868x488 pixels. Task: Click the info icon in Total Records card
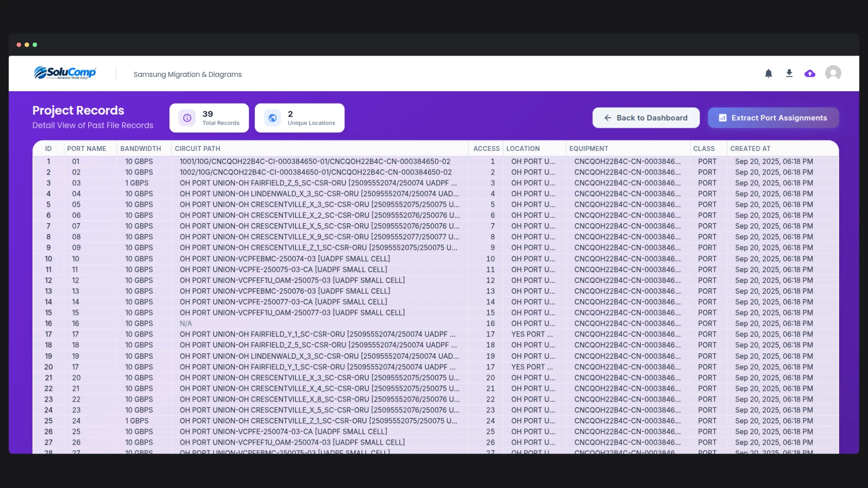coord(187,118)
